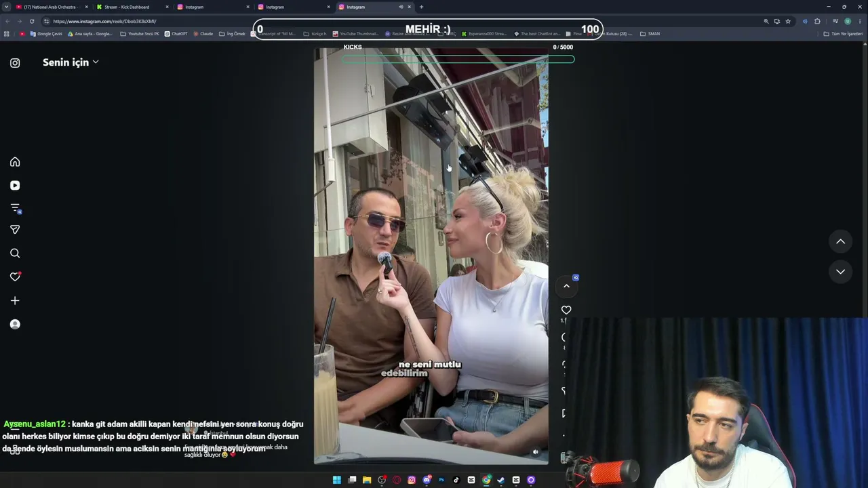Open the İng Örnek bookmark folder
This screenshot has width=868, height=488.
coord(231,34)
